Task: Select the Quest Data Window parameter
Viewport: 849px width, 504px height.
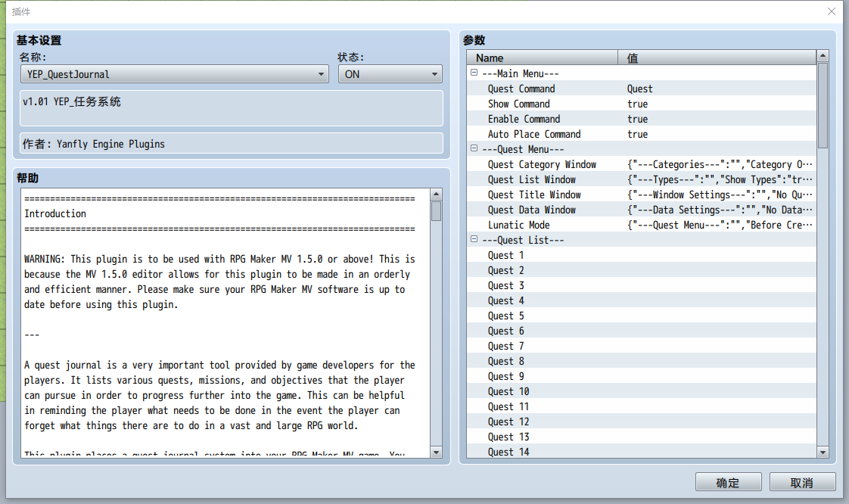Action: pyautogui.click(x=642, y=210)
